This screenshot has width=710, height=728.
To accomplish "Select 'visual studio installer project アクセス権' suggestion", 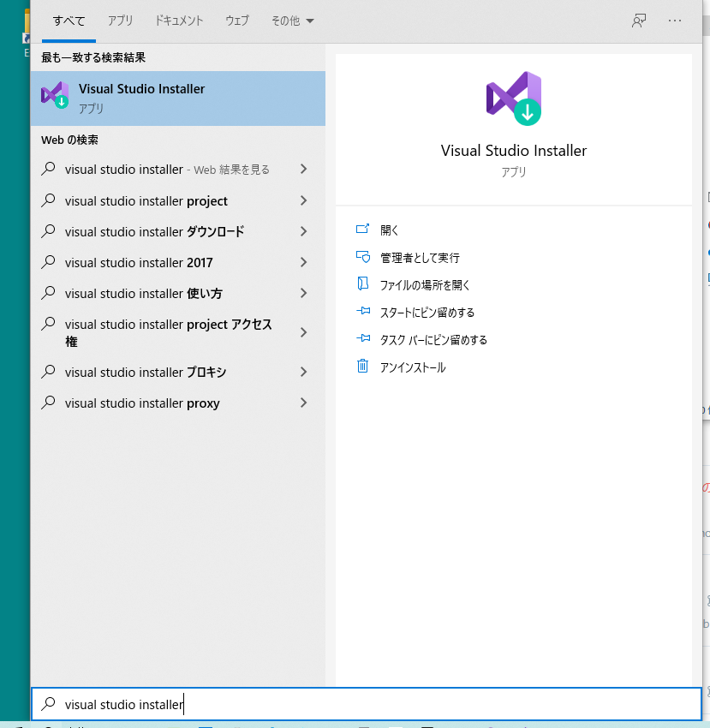I will (178, 332).
